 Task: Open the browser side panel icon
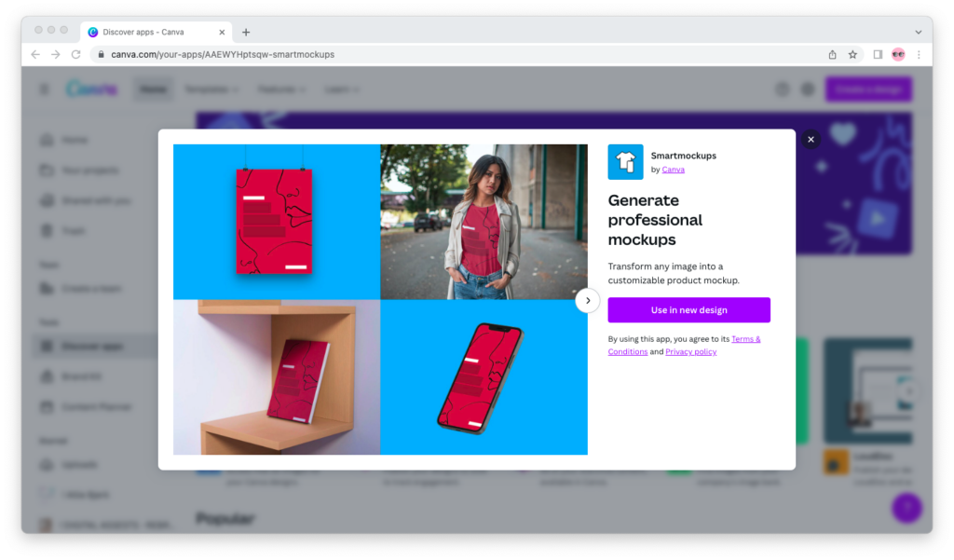coord(878,55)
